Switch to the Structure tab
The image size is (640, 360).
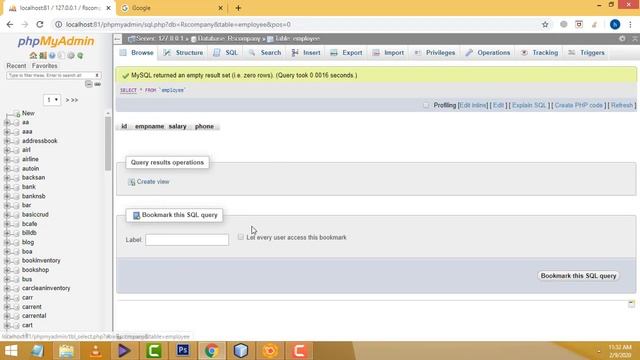pyautogui.click(x=183, y=53)
